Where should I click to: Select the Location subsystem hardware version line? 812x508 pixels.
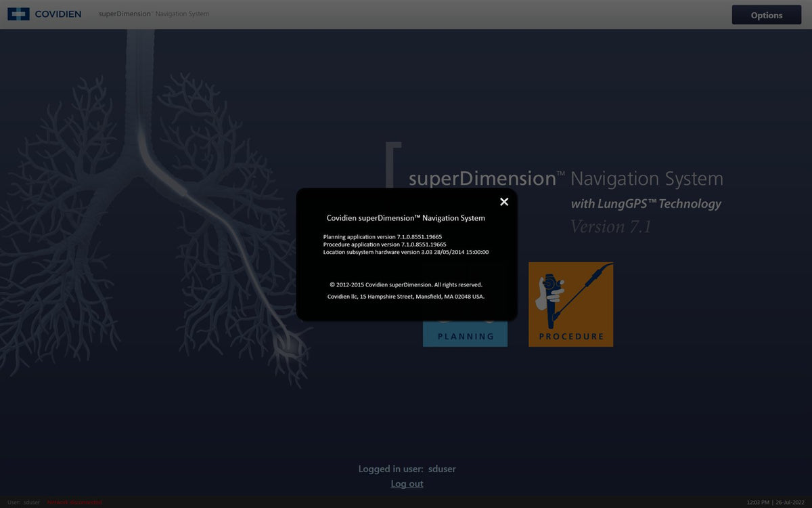click(x=406, y=252)
